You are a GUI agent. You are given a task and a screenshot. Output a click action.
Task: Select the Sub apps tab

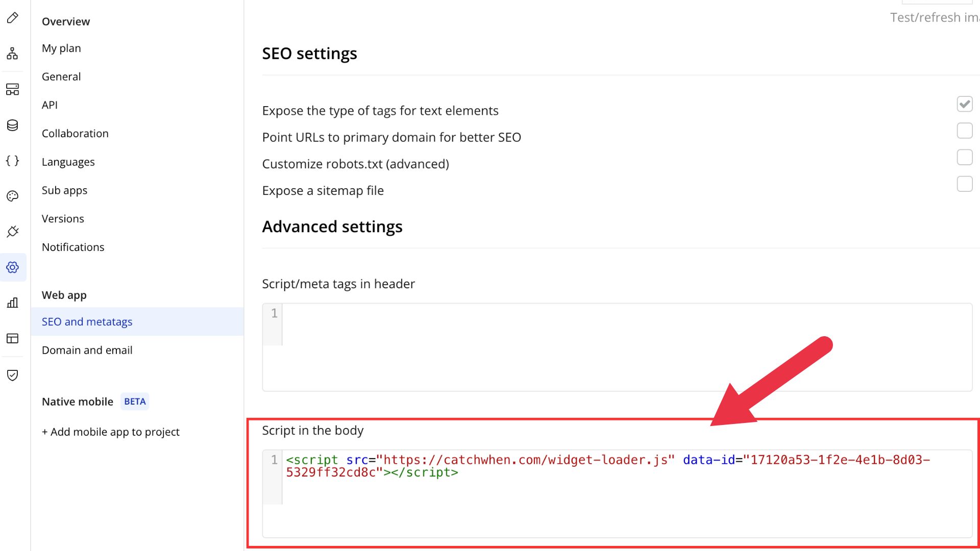coord(64,190)
